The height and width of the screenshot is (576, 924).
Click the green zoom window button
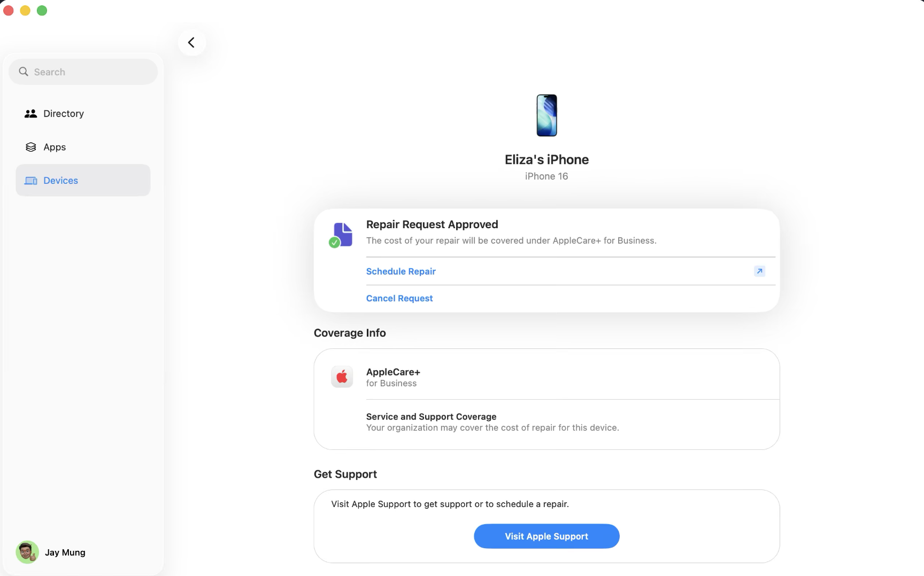pos(42,11)
